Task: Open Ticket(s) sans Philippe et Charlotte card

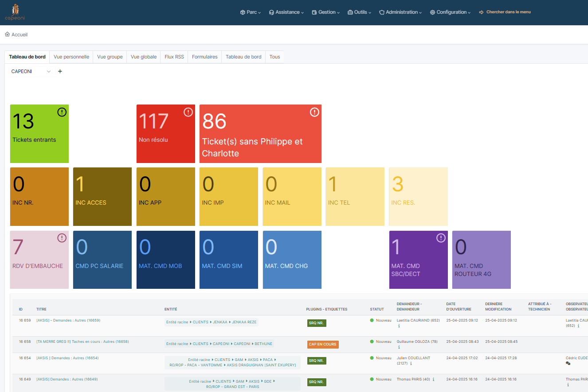Action: point(260,134)
